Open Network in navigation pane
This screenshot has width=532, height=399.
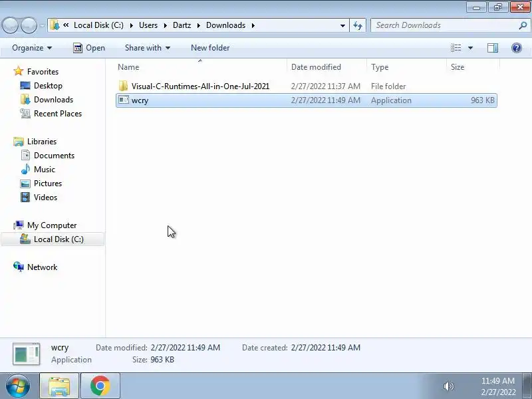click(42, 267)
